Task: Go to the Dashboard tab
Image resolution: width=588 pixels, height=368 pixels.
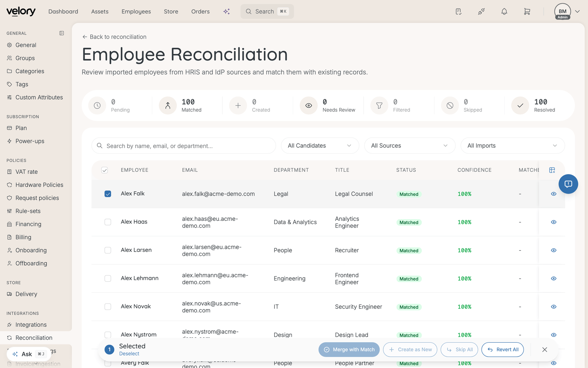Action: point(63,11)
